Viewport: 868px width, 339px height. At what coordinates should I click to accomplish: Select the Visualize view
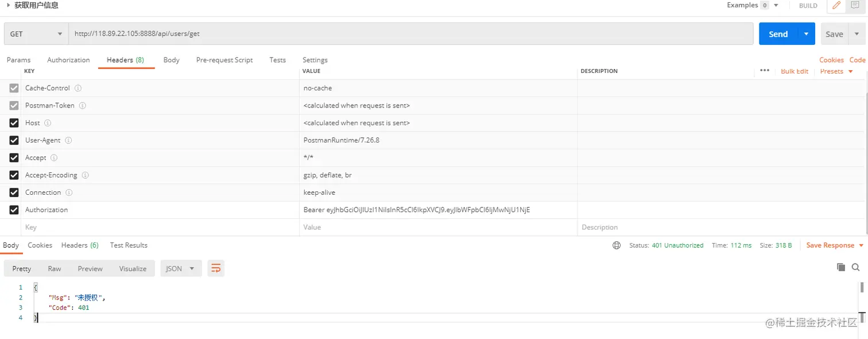tap(133, 268)
